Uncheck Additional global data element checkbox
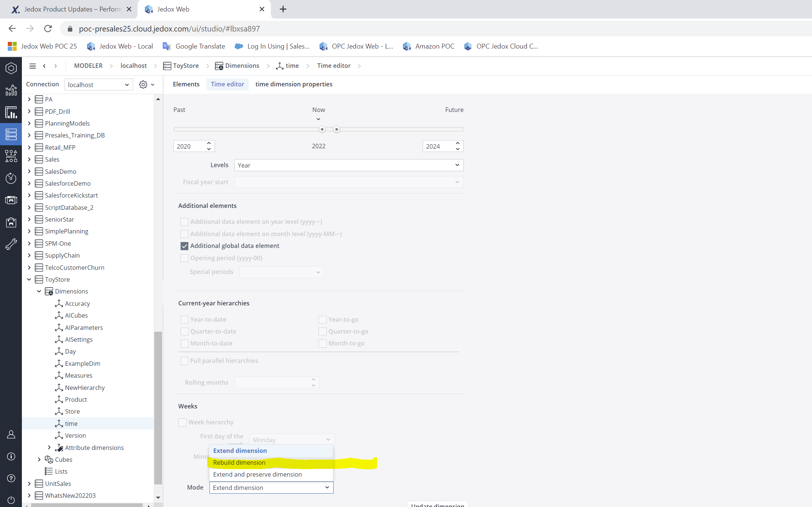 pos(184,246)
